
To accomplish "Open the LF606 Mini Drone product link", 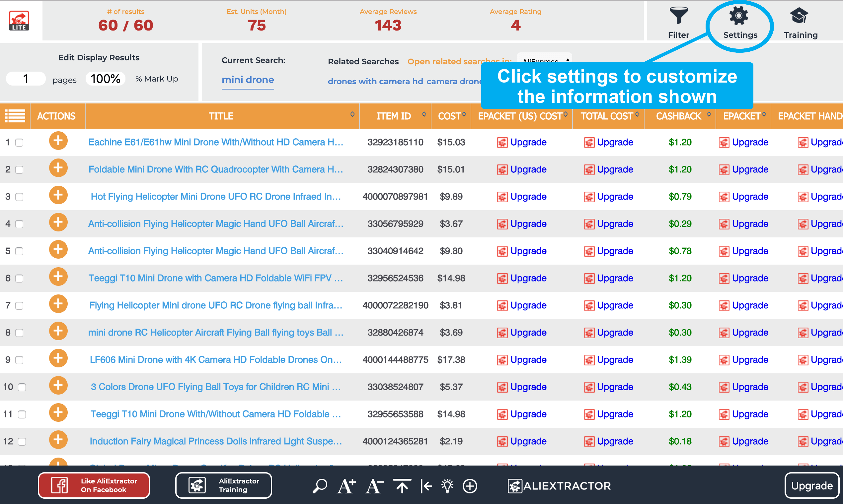I will click(215, 360).
